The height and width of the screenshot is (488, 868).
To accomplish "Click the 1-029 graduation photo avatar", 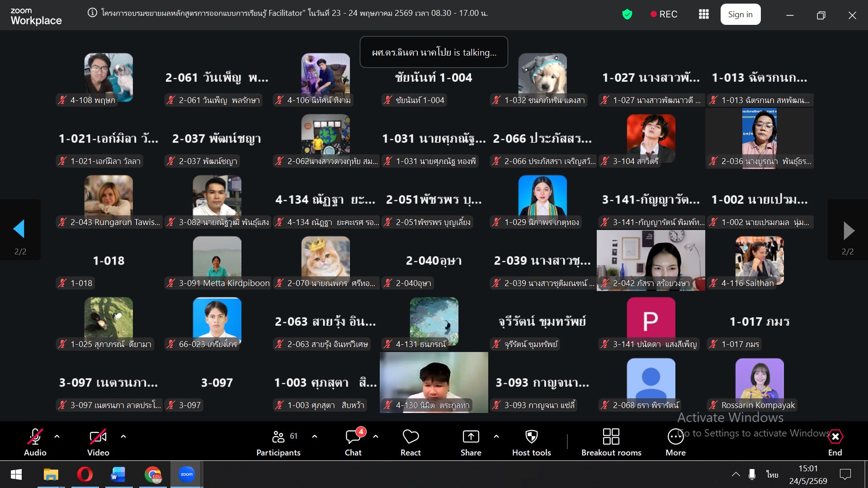I will coord(542,199).
